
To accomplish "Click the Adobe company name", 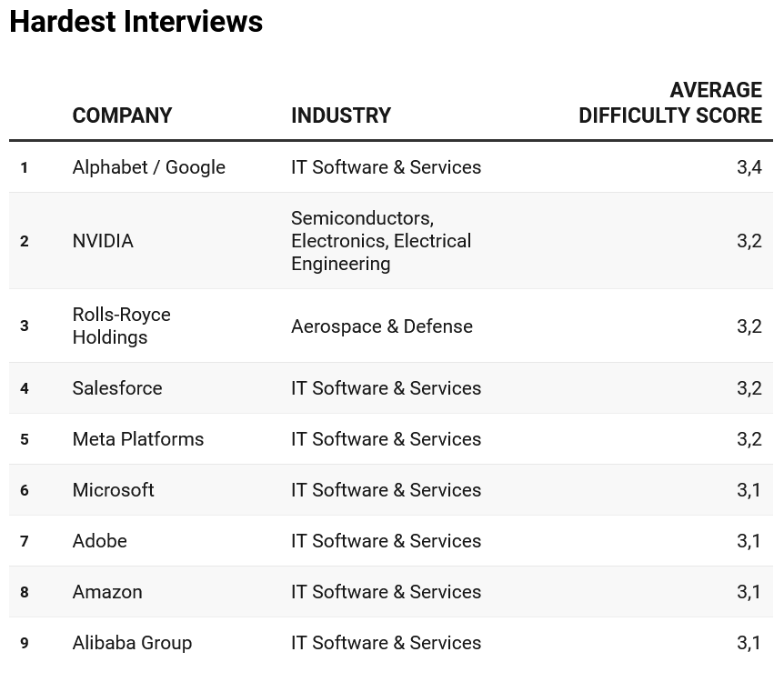I will pos(99,541).
